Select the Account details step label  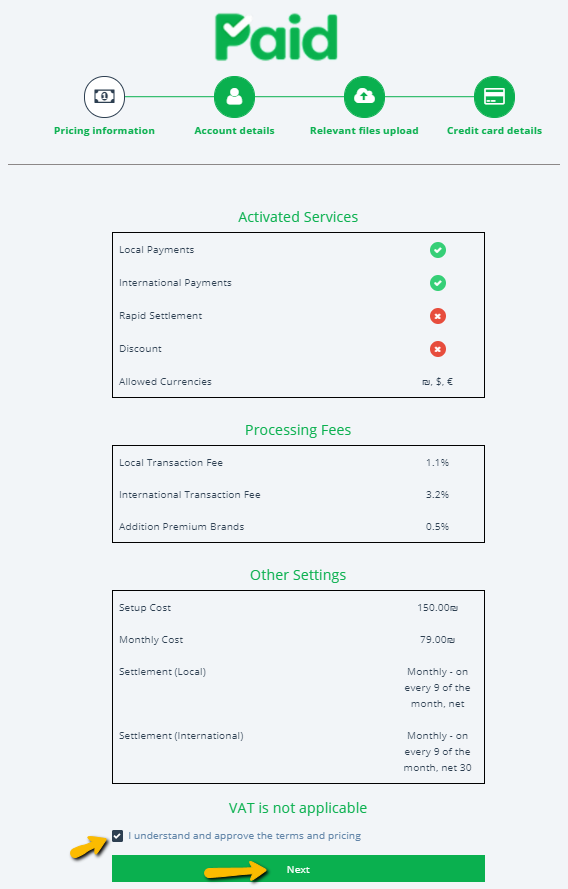coord(234,130)
